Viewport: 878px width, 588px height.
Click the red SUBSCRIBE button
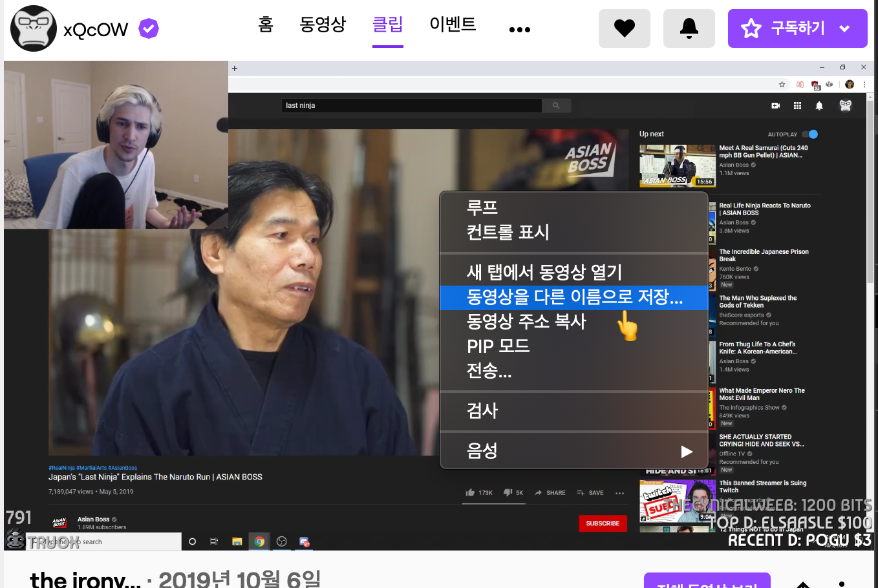point(603,523)
